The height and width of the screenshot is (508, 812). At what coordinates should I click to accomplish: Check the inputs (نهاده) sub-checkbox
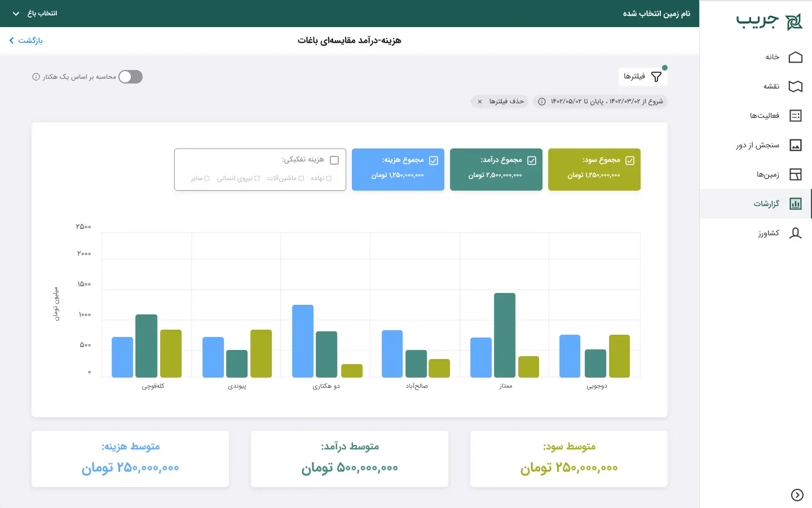pyautogui.click(x=329, y=178)
